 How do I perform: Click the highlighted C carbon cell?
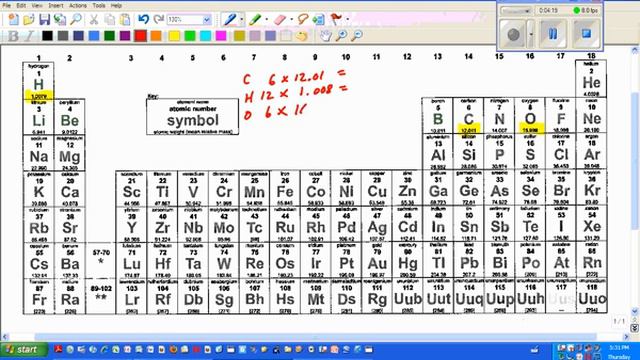(x=469, y=116)
